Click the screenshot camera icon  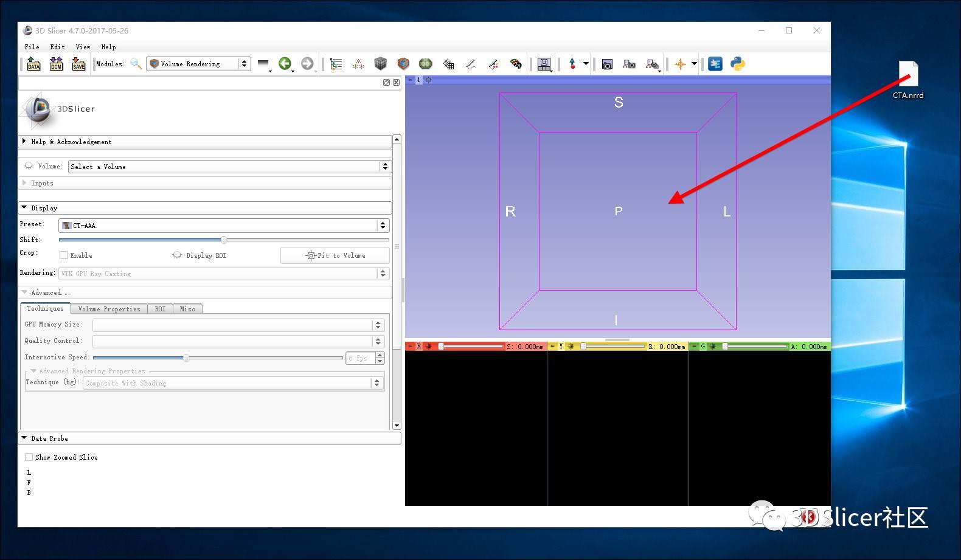607,64
